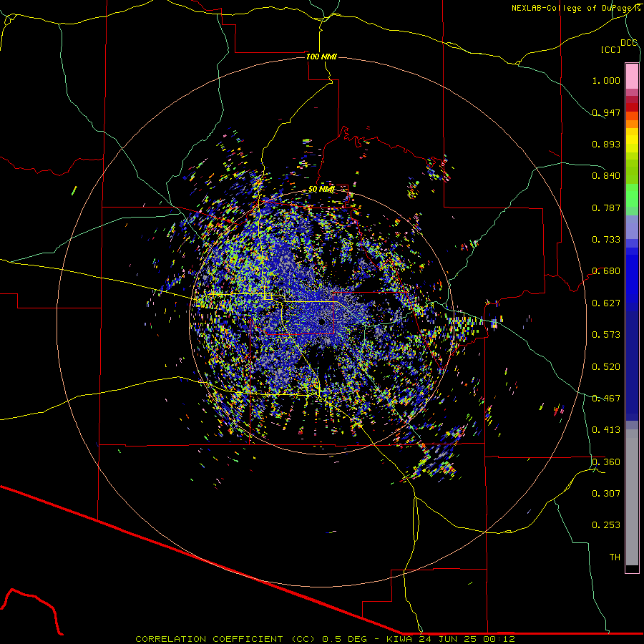Click the TH threshold label
The width and height of the screenshot is (644, 644).
[615, 557]
